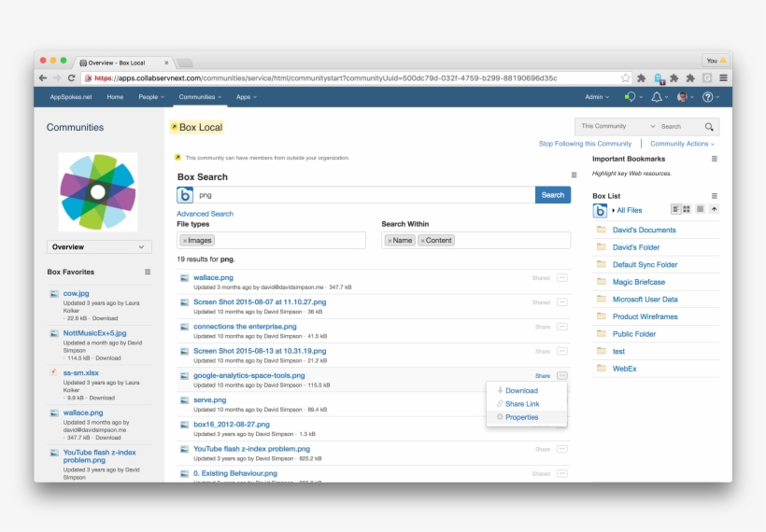Open cow.jpg in Box Favorites
Image resolution: width=766 pixels, height=532 pixels.
click(77, 293)
